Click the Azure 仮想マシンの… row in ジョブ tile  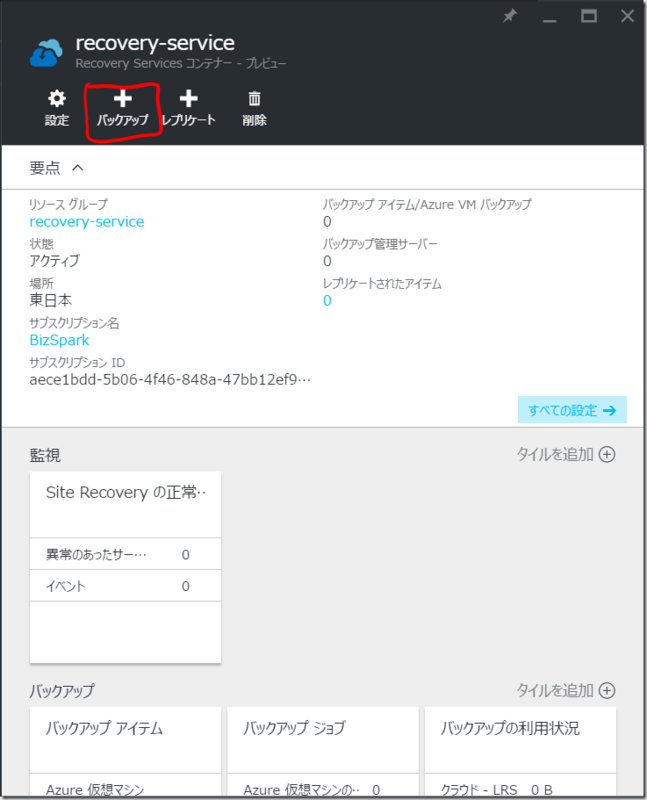tap(323, 786)
